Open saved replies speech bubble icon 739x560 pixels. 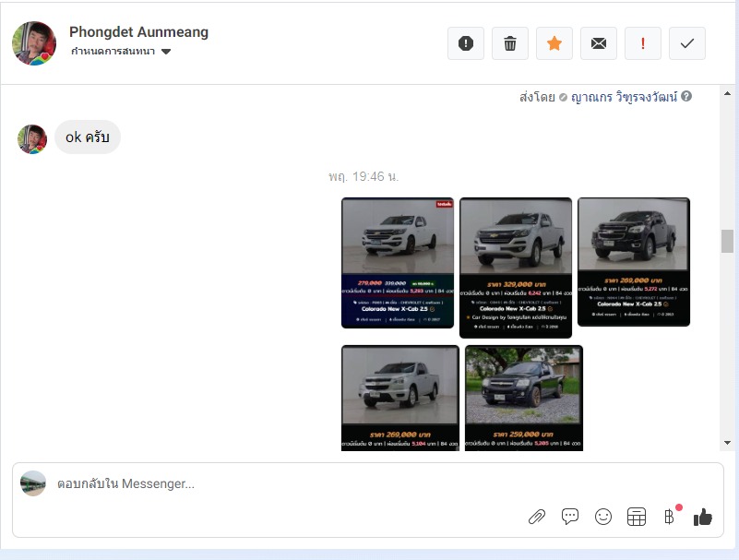[x=570, y=517]
